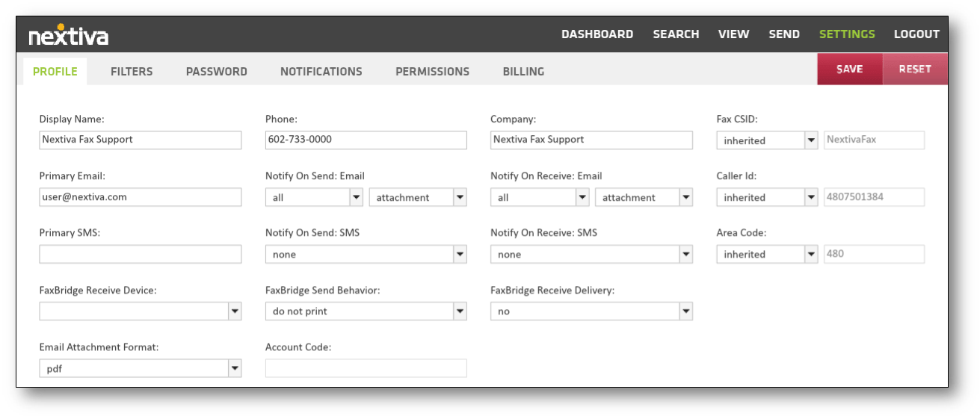
Task: Open the Fax CSID inherited dropdown
Action: tap(767, 140)
